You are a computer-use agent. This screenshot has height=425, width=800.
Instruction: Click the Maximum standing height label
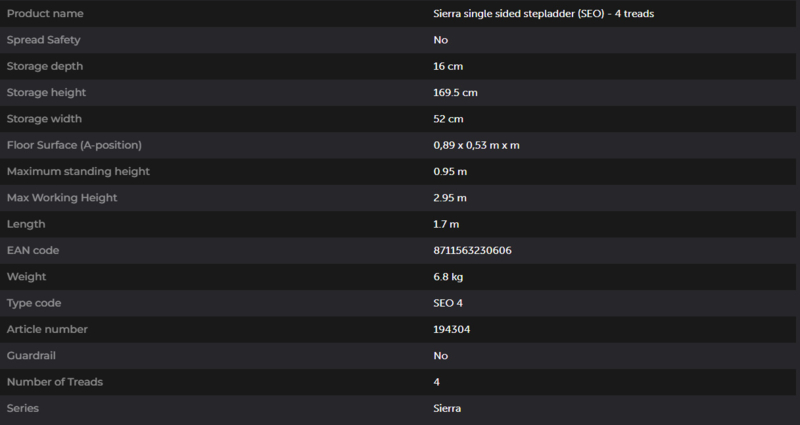78,171
